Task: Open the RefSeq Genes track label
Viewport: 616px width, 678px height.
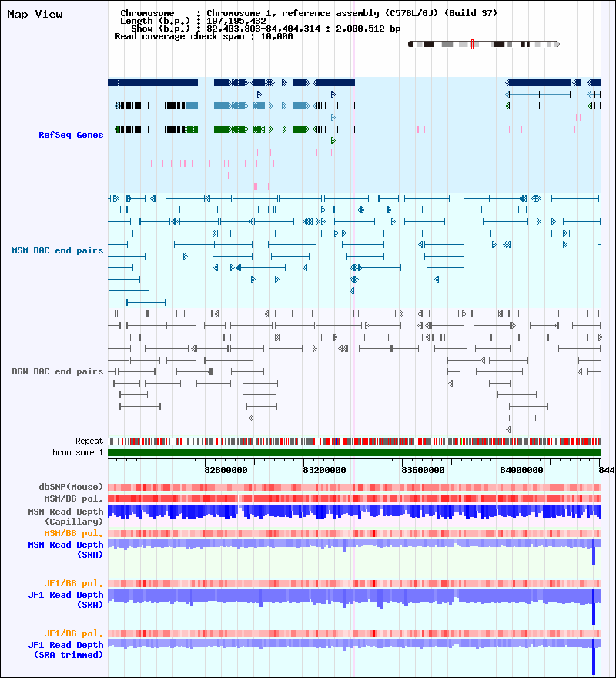Action: (x=71, y=135)
